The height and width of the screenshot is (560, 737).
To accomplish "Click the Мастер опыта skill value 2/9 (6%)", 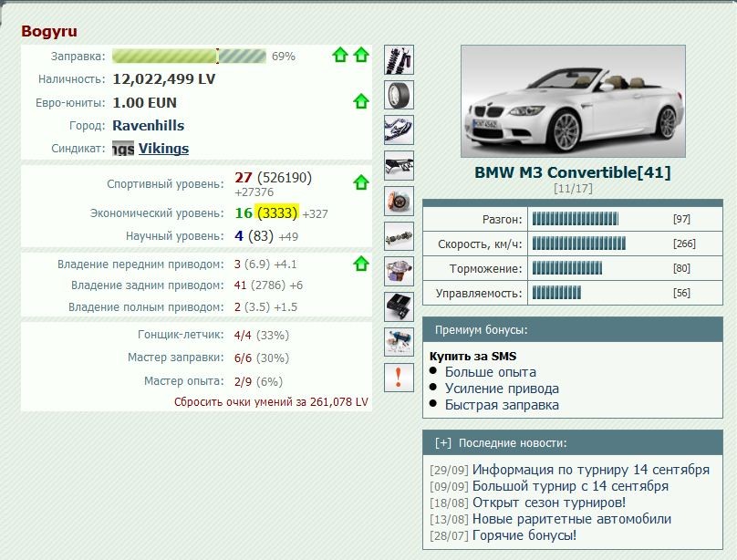I will (258, 381).
